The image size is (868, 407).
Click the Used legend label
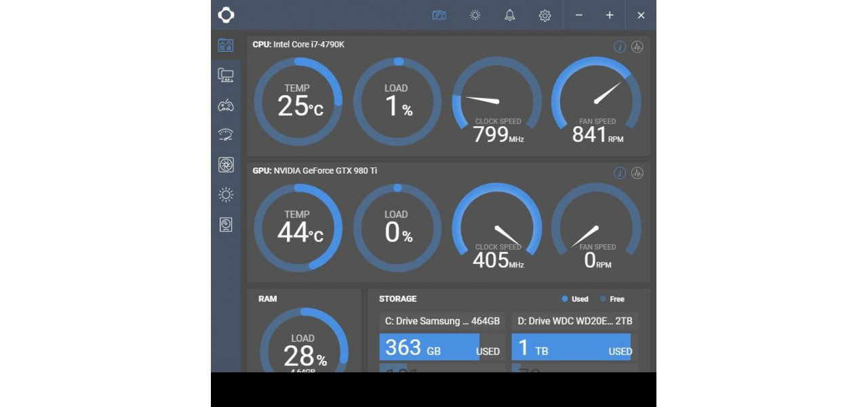pyautogui.click(x=580, y=299)
